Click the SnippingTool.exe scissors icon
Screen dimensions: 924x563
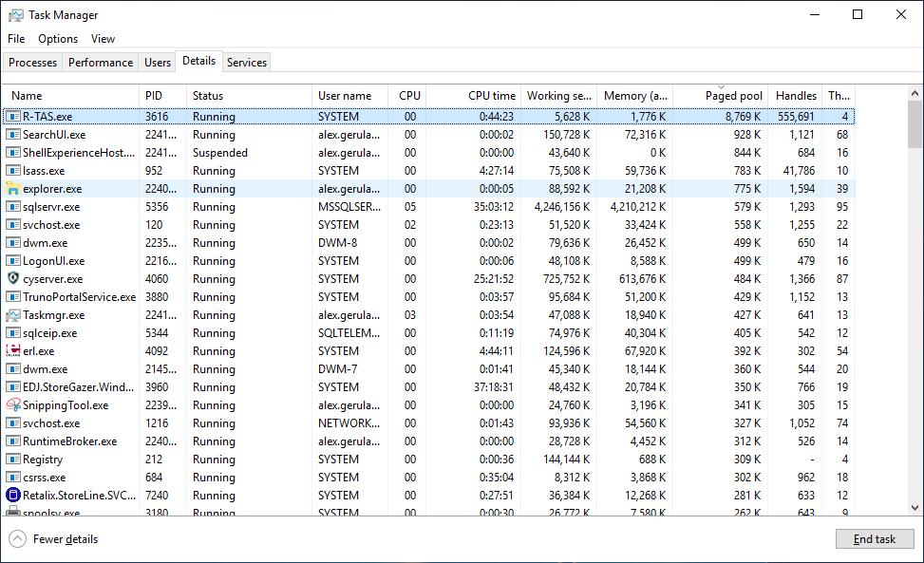tap(13, 405)
